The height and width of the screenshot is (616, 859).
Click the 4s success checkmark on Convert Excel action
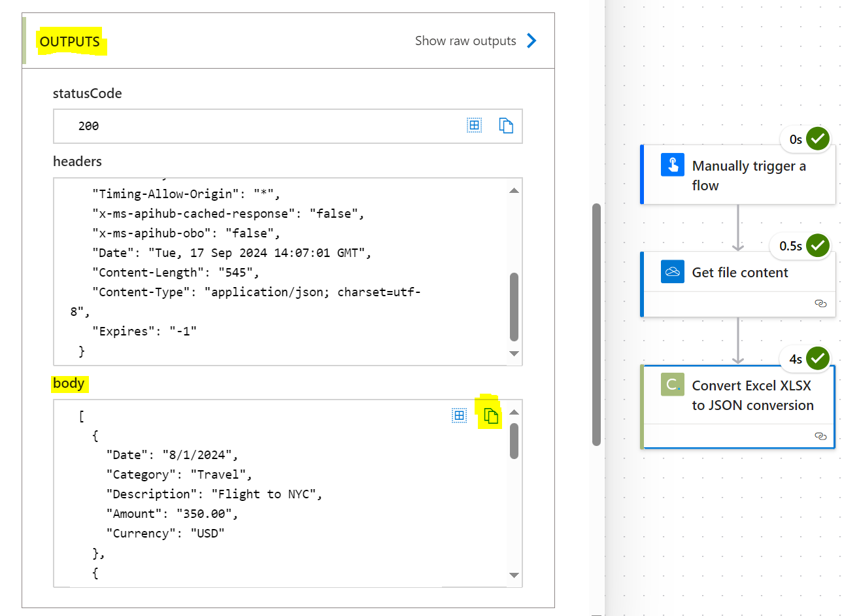click(x=817, y=358)
